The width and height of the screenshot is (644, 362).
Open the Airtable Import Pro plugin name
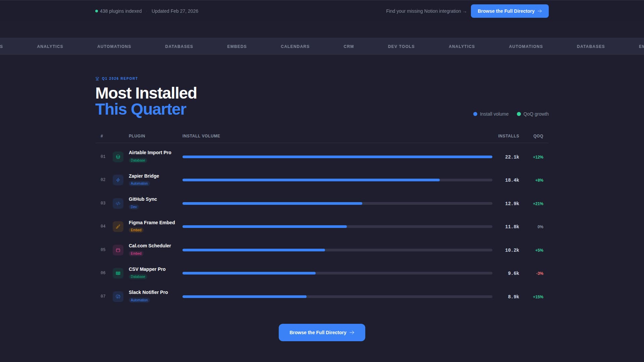(150, 153)
